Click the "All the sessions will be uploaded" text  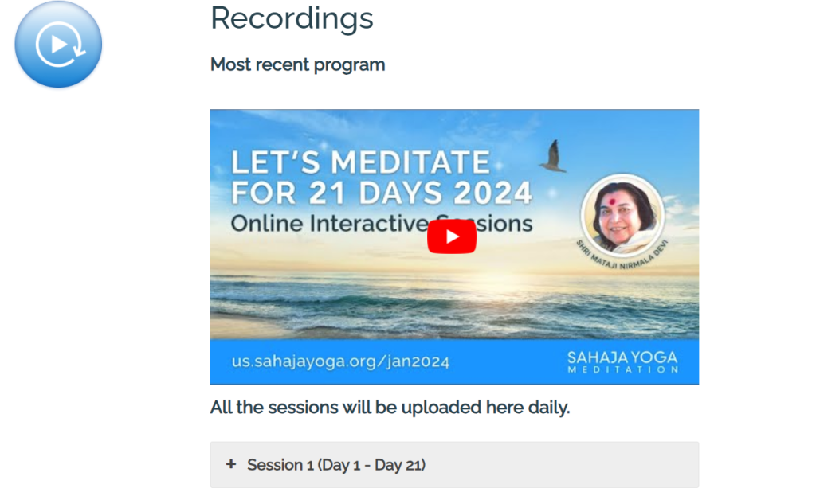point(390,408)
